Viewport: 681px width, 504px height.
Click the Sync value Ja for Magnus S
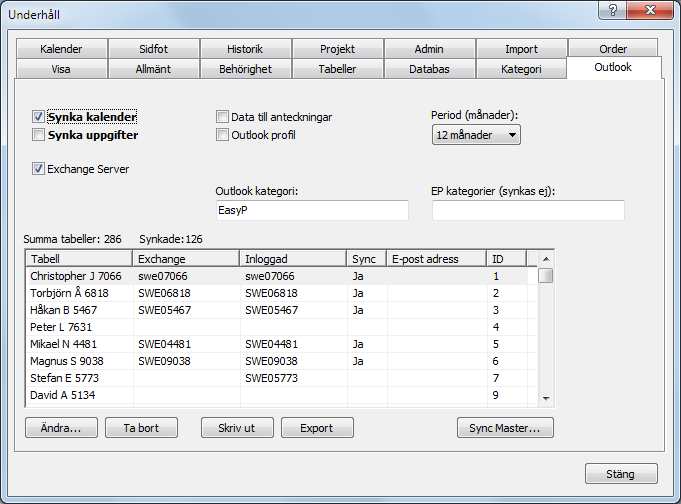358,361
